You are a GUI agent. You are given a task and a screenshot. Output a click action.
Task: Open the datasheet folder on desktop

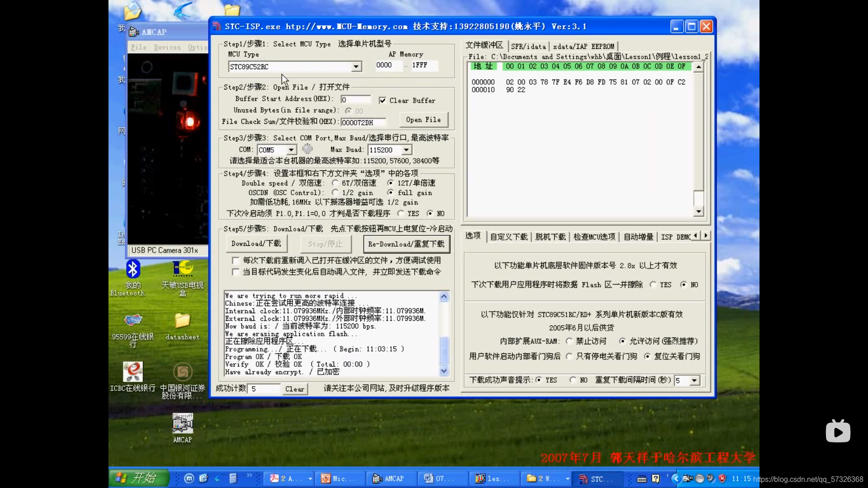182,321
